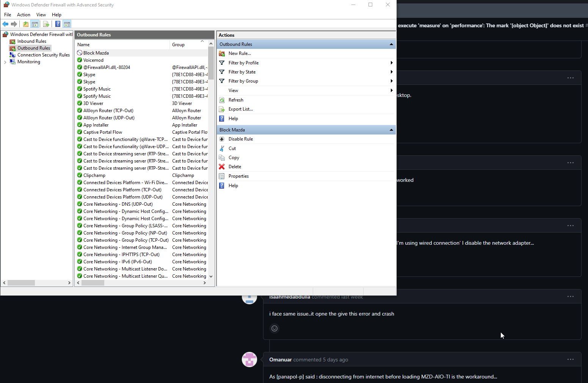588x383 pixels.
Task: Click New Rule... action
Action: [240, 53]
